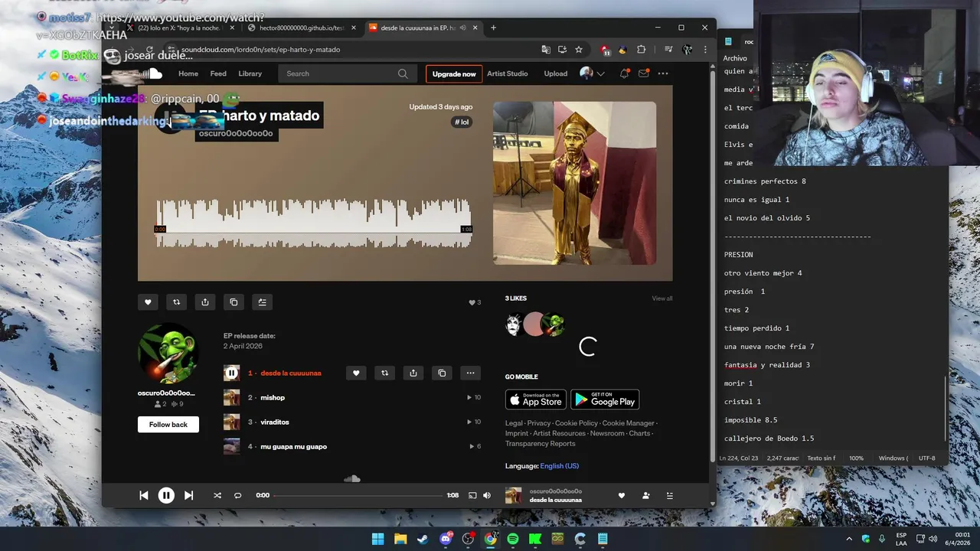
Task: Open Chrome extensions puzzle icon
Action: (x=641, y=49)
